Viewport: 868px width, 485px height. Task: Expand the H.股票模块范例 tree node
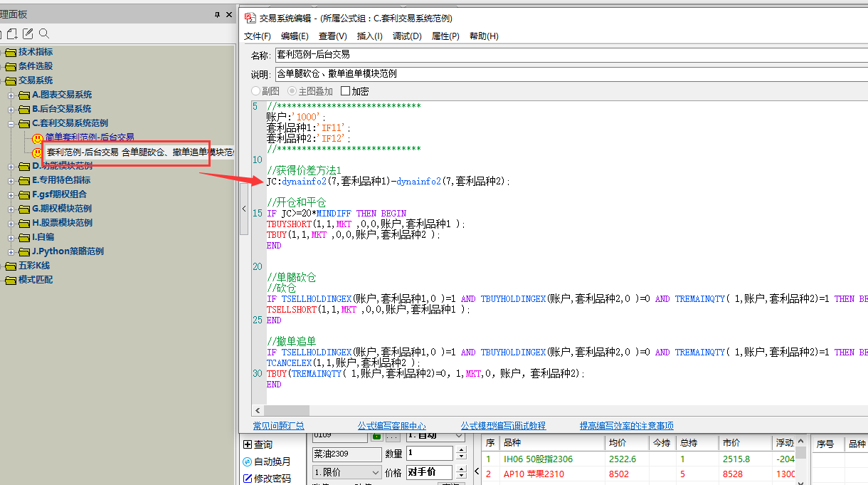[11, 223]
